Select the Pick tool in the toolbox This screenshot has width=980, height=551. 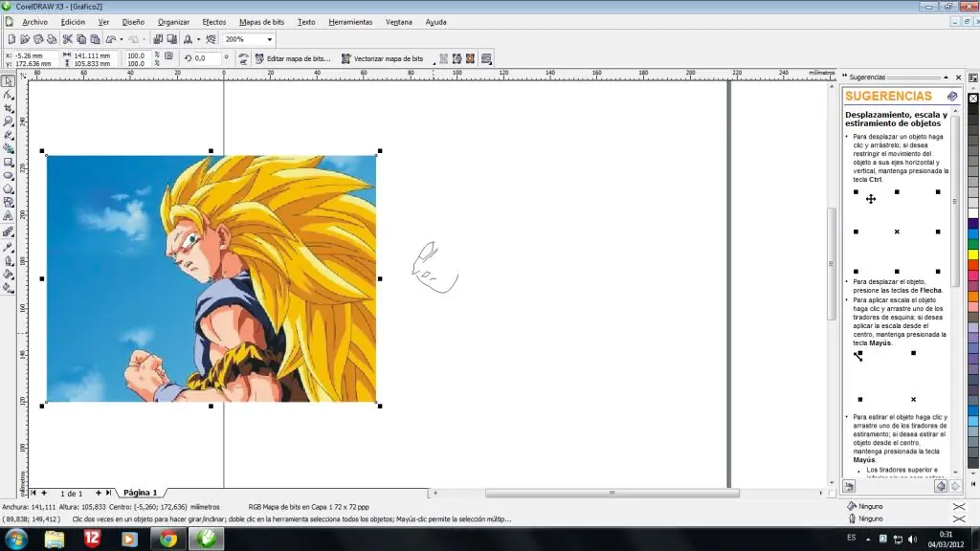point(9,81)
